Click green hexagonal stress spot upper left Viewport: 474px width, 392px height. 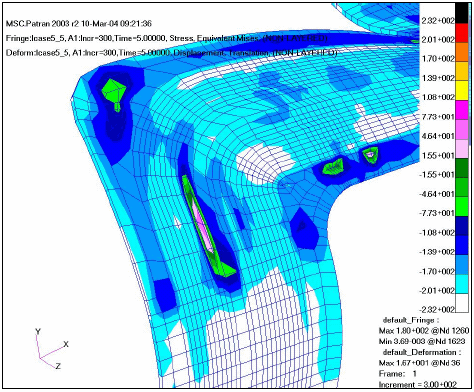click(x=114, y=91)
